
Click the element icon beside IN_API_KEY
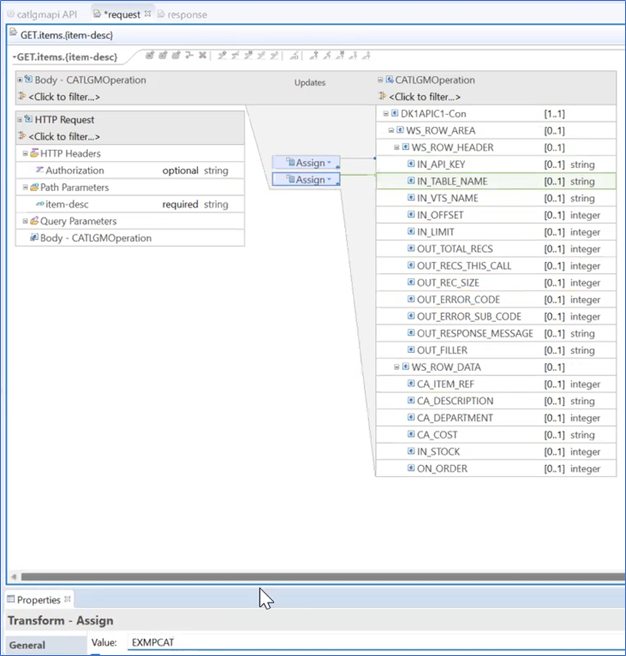(x=411, y=164)
